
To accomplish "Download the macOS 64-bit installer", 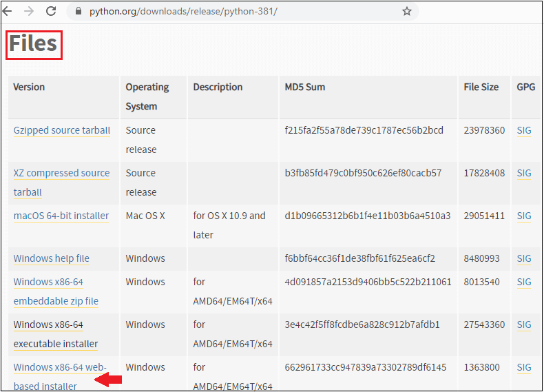I will [x=61, y=216].
